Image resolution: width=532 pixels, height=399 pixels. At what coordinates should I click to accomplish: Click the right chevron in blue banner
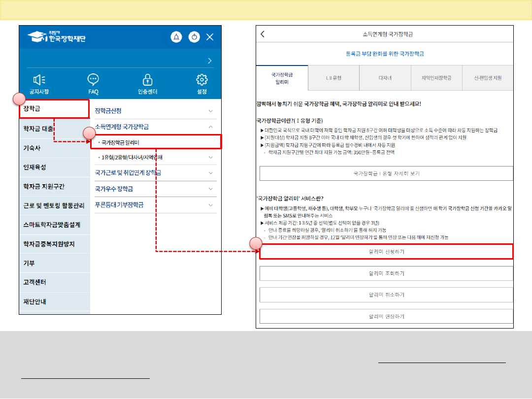(x=210, y=61)
